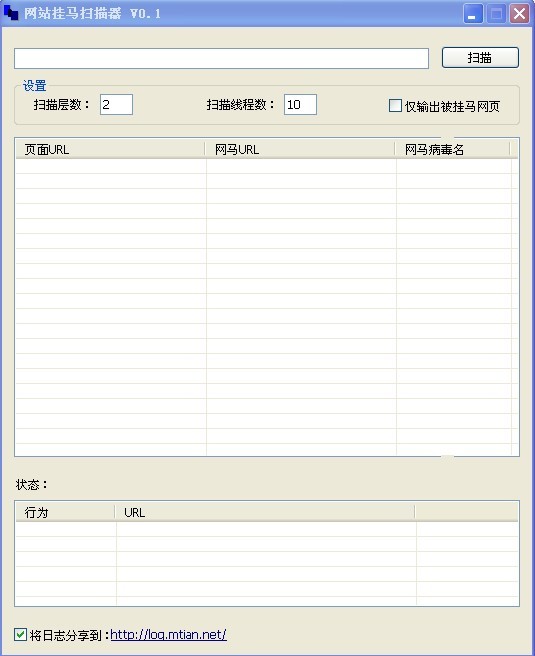Open the log.mtian.net link

point(168,635)
